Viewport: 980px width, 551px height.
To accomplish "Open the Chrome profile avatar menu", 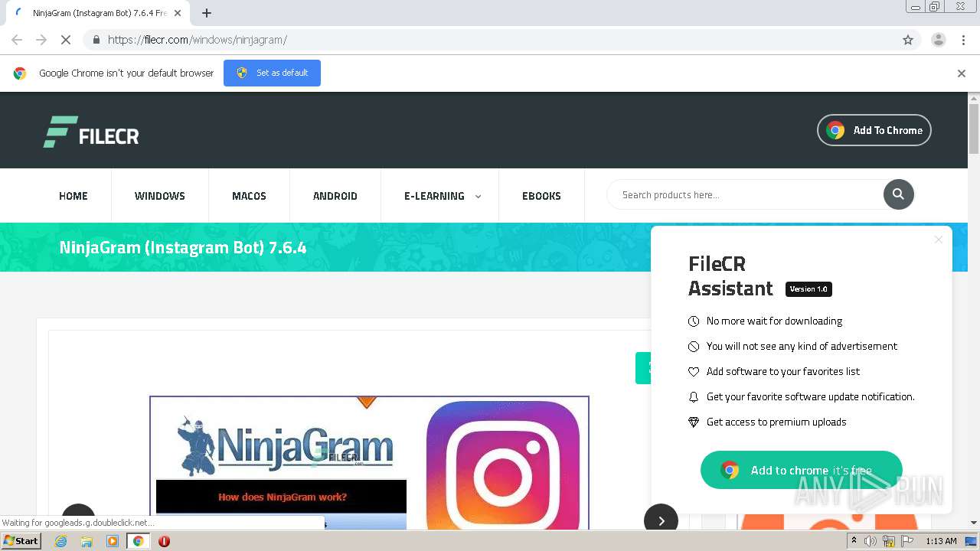I will click(x=939, y=40).
